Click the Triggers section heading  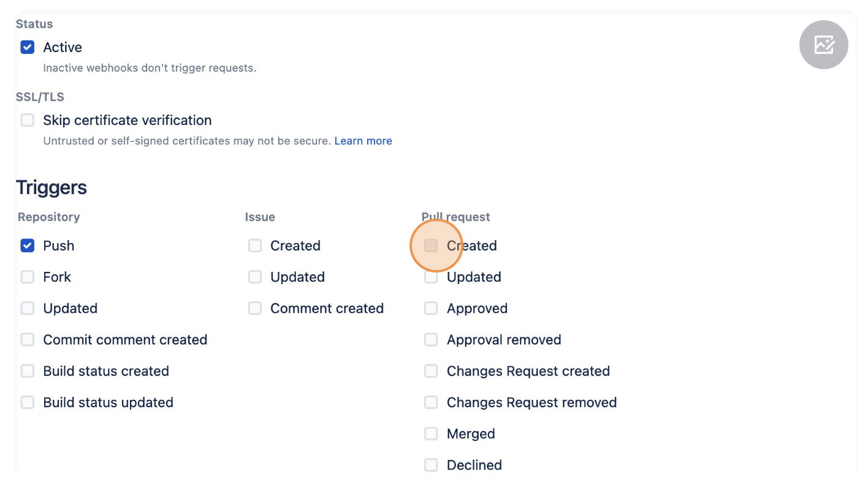pyautogui.click(x=51, y=187)
